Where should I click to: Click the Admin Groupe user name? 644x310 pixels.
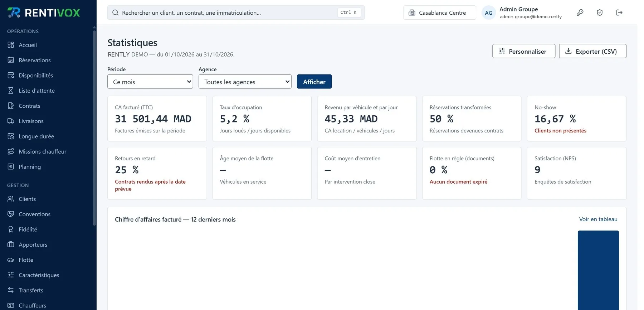pyautogui.click(x=518, y=9)
